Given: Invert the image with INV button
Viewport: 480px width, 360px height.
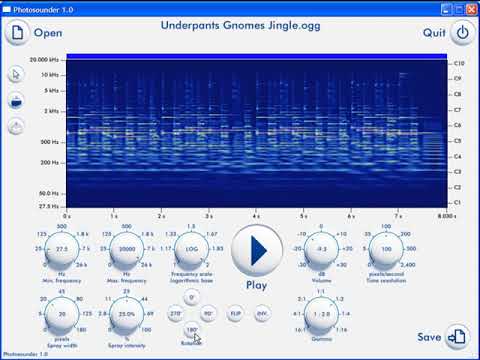Looking at the screenshot, I should pos(262,314).
